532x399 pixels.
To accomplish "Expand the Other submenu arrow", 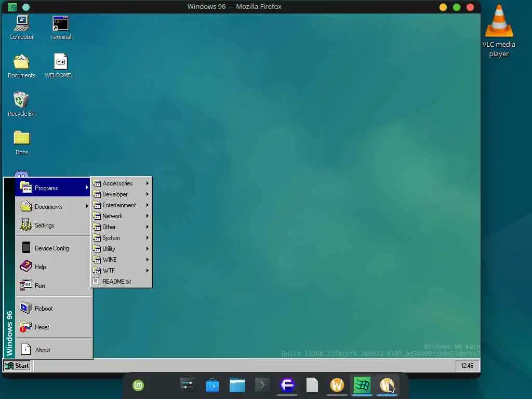I will click(x=147, y=227).
